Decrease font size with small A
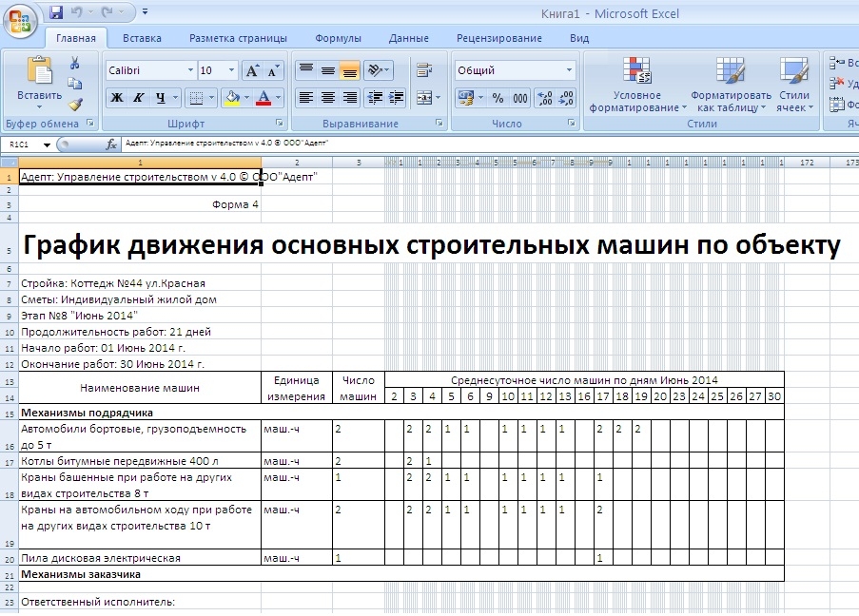Viewport: 859px width, 616px height. 273,70
